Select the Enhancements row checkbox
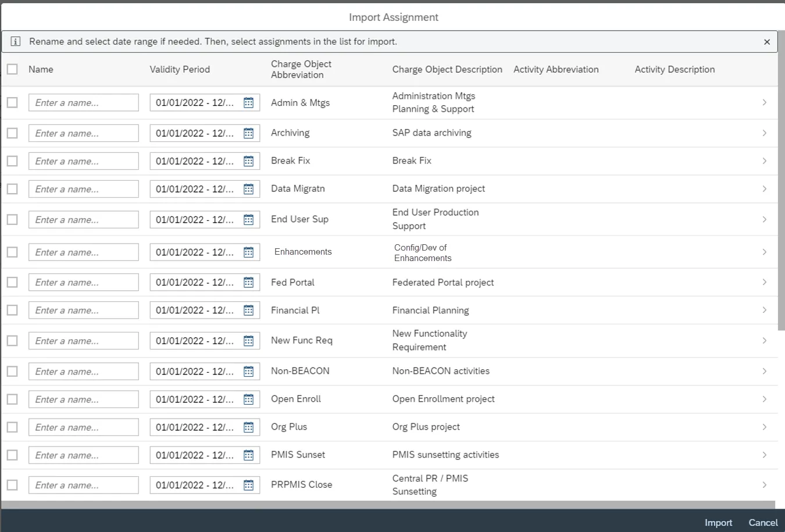 click(x=12, y=252)
